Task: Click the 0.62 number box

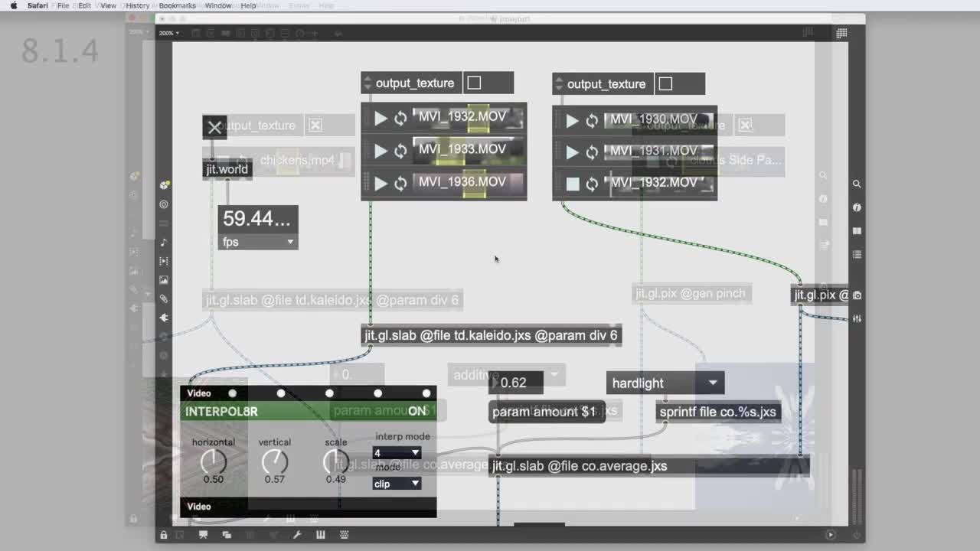Action: 517,383
